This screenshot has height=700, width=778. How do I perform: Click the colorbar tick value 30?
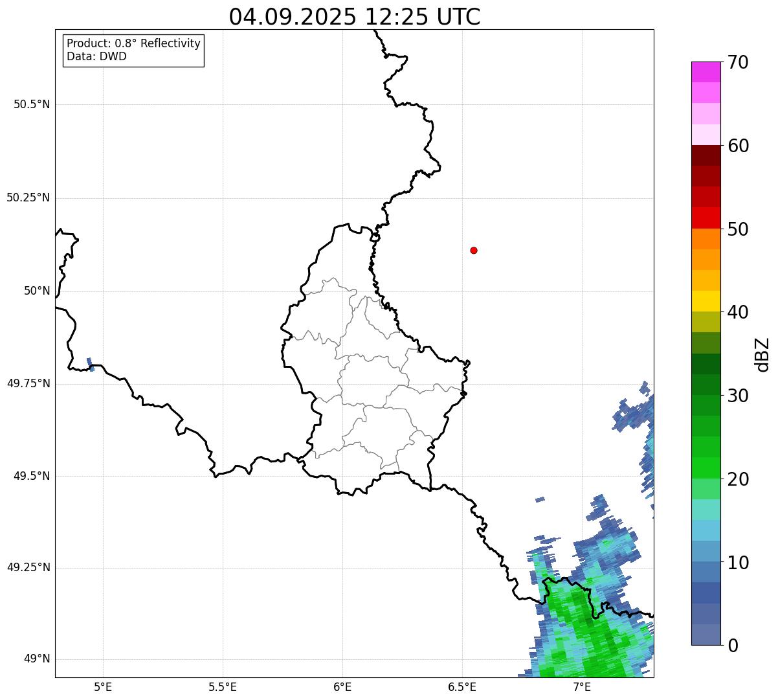click(738, 396)
